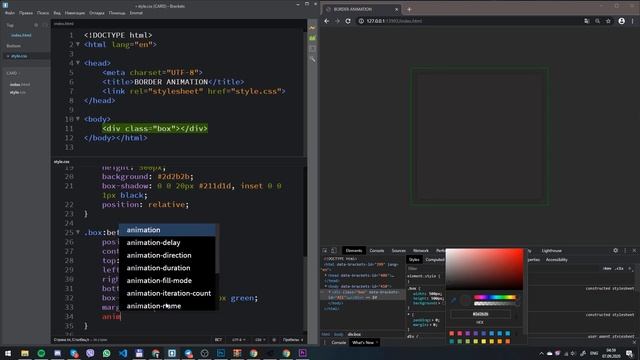640x360 pixels.
Task: Open the encoding dropdown in Brackets status bar
Action: pyautogui.click(x=239, y=340)
